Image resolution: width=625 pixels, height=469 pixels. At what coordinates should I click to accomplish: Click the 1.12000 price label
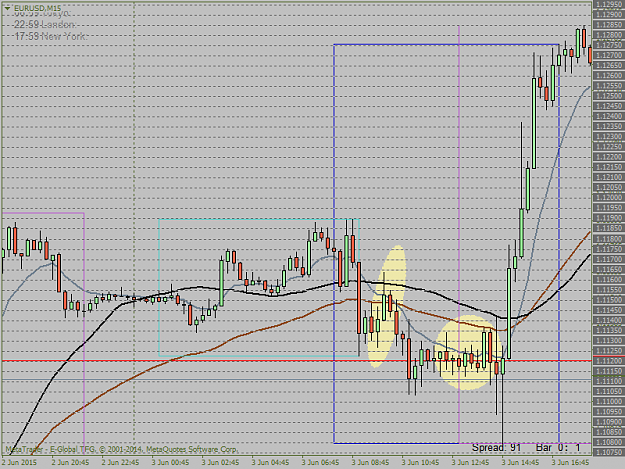click(609, 198)
